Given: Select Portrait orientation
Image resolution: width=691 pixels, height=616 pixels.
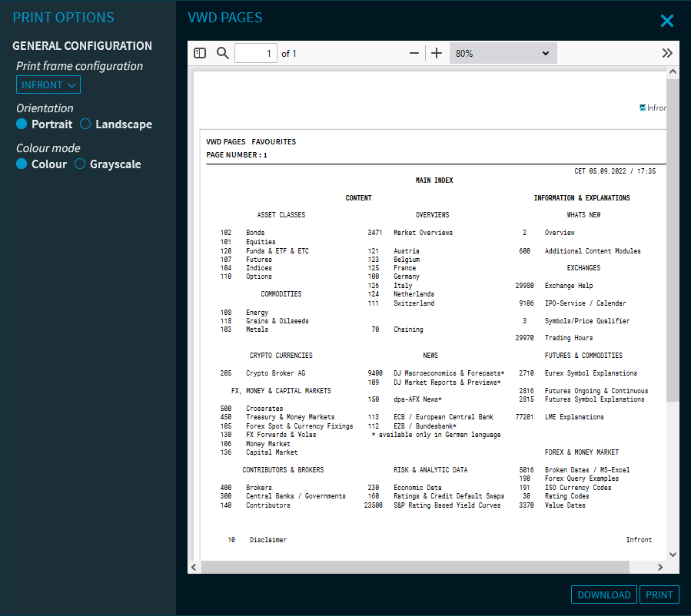Looking at the screenshot, I should [22, 124].
